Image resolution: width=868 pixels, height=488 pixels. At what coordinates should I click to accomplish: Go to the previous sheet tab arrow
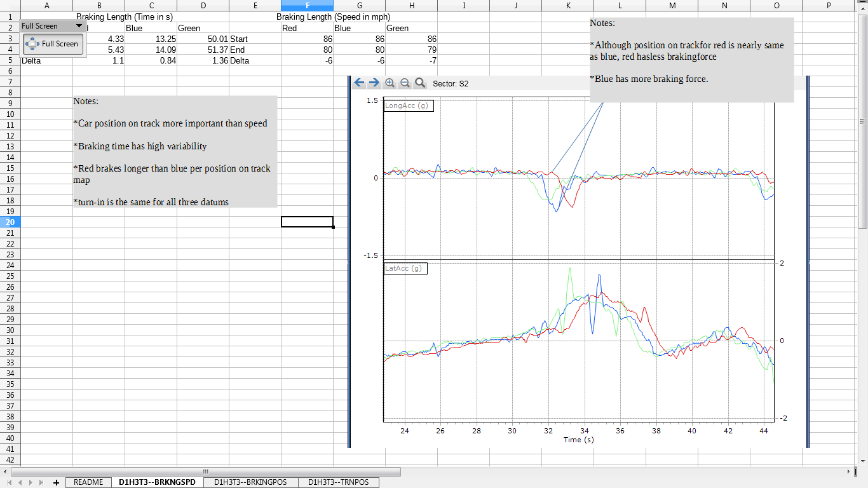[x=20, y=483]
